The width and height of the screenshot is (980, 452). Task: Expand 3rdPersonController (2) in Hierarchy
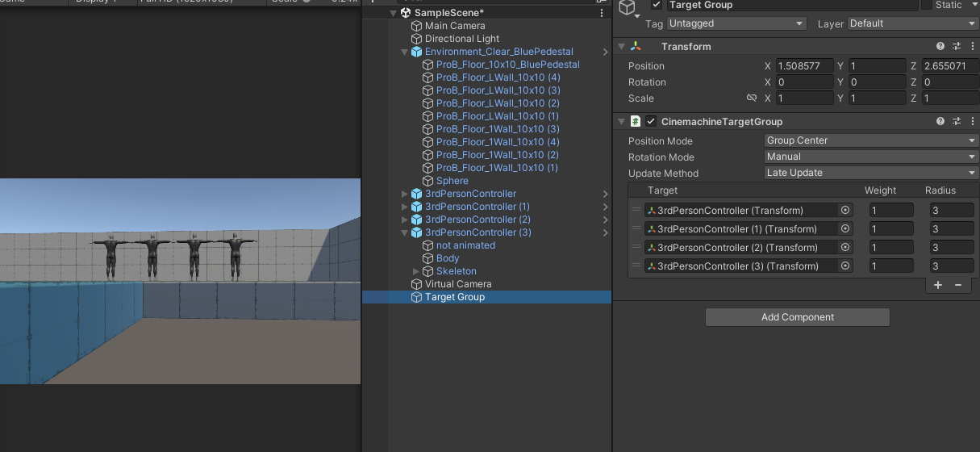[x=405, y=220]
